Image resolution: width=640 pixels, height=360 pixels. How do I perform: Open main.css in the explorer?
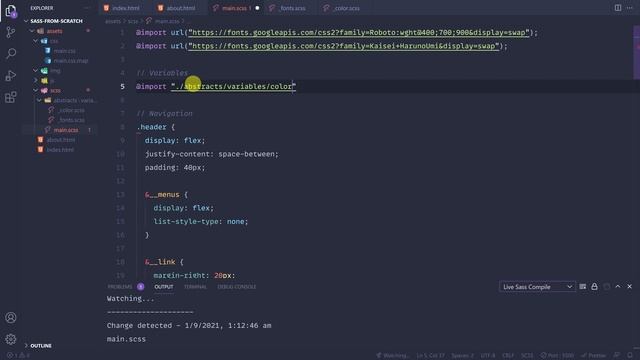64,51
